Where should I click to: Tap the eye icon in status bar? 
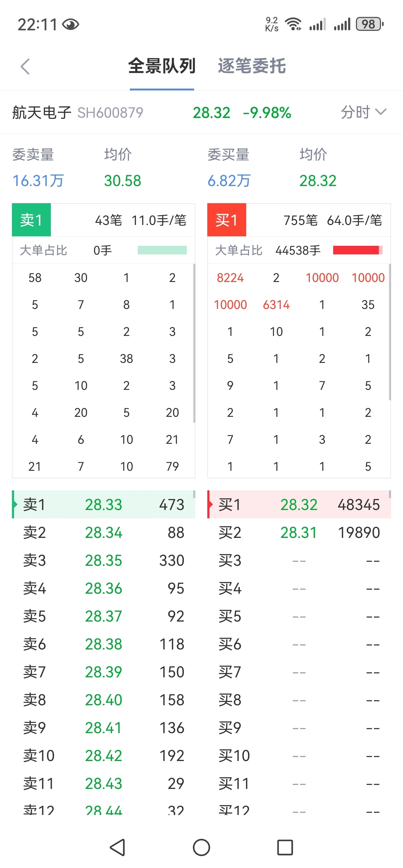pyautogui.click(x=71, y=25)
